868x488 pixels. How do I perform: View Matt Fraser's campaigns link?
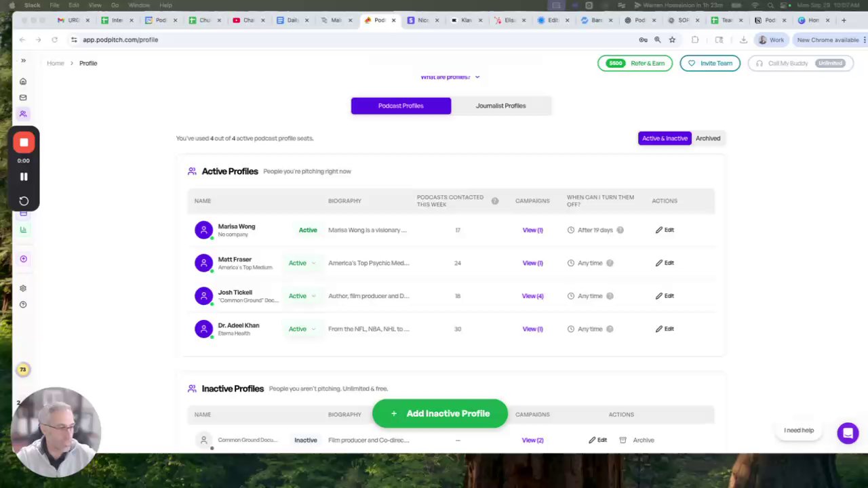[x=532, y=263]
